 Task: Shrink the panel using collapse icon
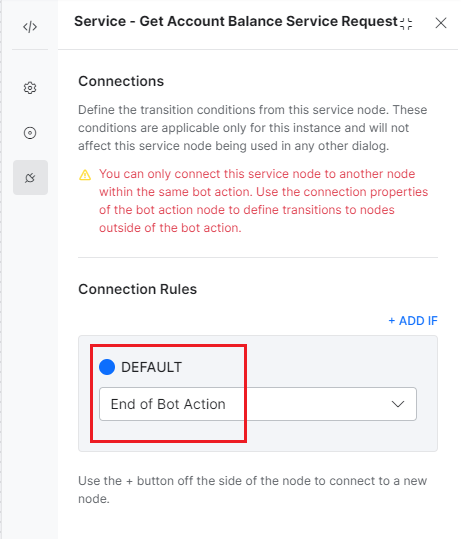point(406,24)
